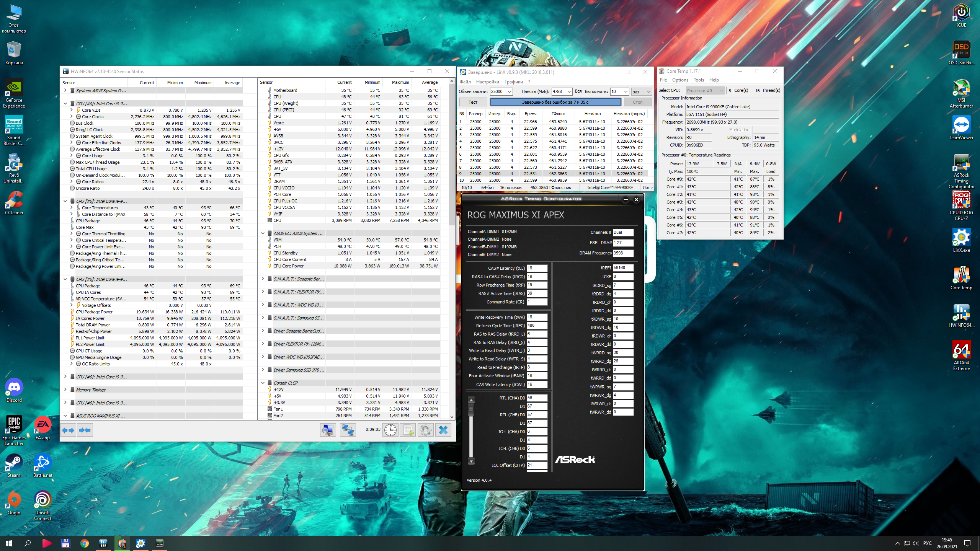Click the HWiNFO reset clock icon
The width and height of the screenshot is (980, 551).
point(390,430)
